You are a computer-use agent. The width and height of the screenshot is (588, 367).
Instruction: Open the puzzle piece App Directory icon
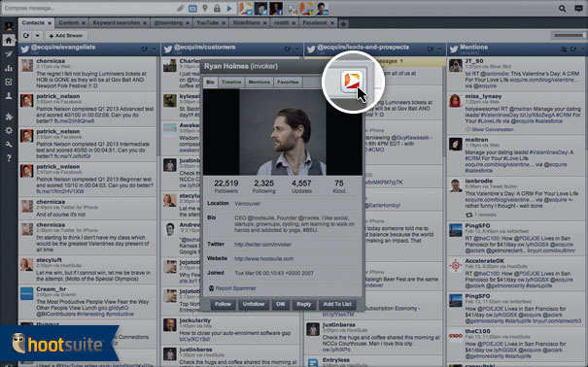tap(8, 117)
